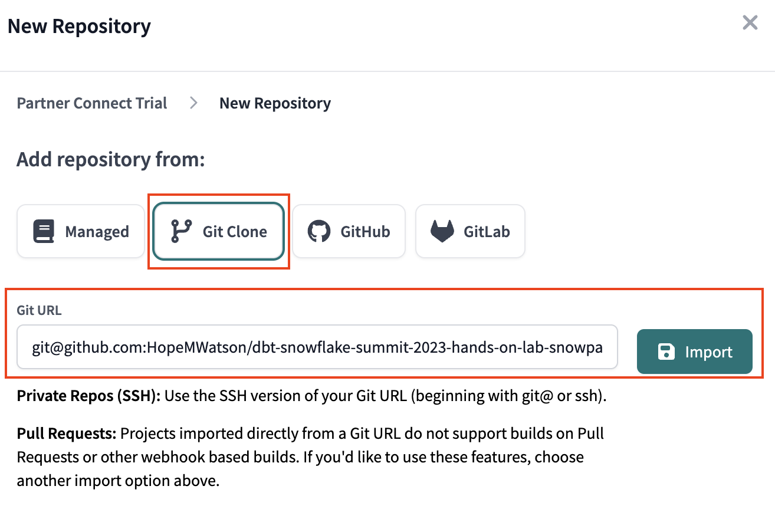Select the Git Clone import option
This screenshot has height=532, width=775.
(x=219, y=231)
